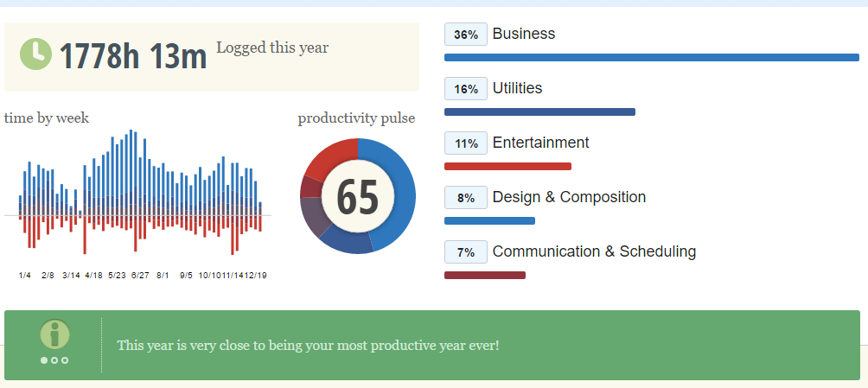The height and width of the screenshot is (388, 868).
Task: Open Design & Composition category
Action: pyautogui.click(x=569, y=197)
